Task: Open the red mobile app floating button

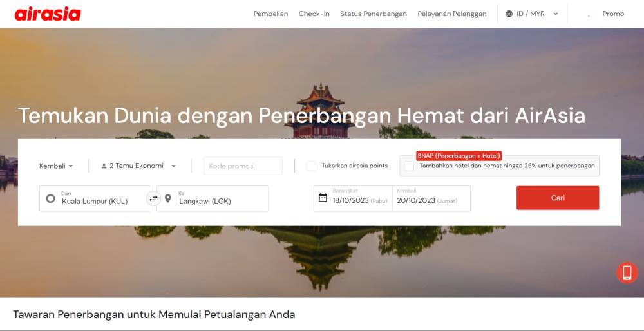Action: click(627, 272)
